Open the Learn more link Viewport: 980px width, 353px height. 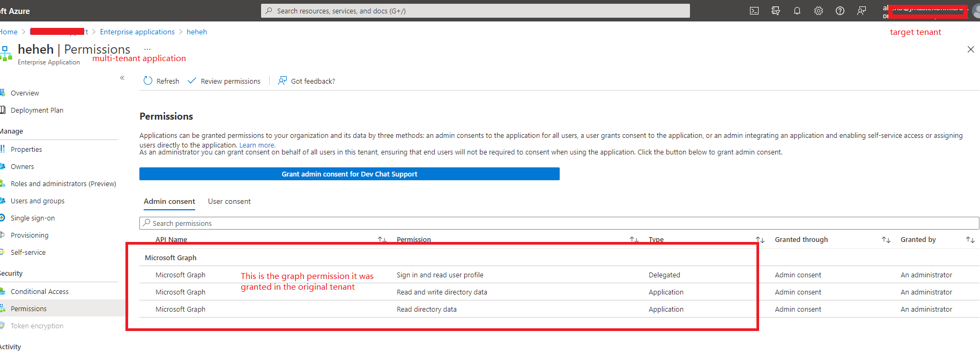[x=257, y=145]
